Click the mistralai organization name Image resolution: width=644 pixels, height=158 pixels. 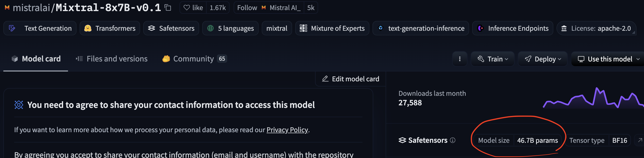[x=31, y=8]
